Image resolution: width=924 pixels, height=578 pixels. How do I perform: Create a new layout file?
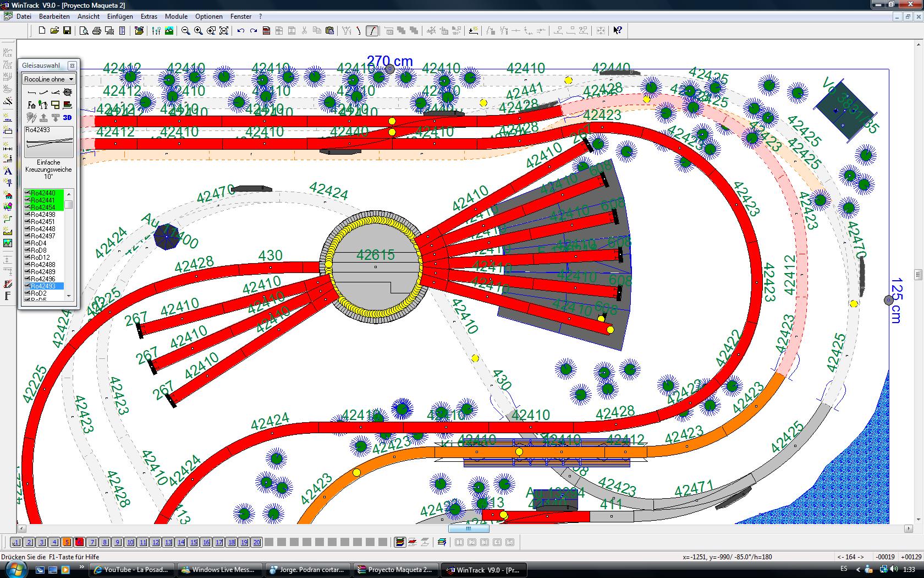click(42, 31)
